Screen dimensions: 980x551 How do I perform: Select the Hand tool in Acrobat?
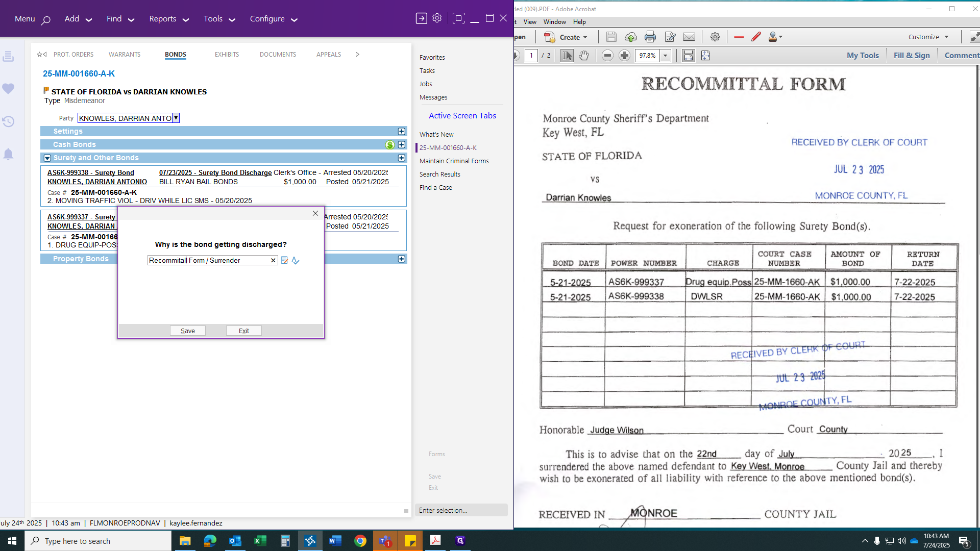pos(584,55)
